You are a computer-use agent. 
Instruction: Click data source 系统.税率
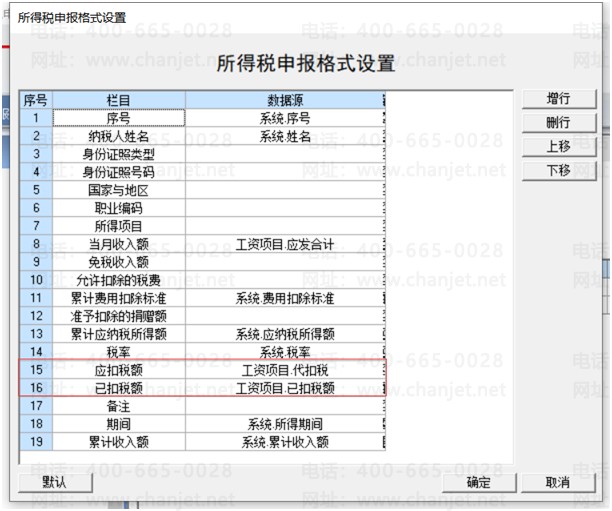[x=285, y=352]
